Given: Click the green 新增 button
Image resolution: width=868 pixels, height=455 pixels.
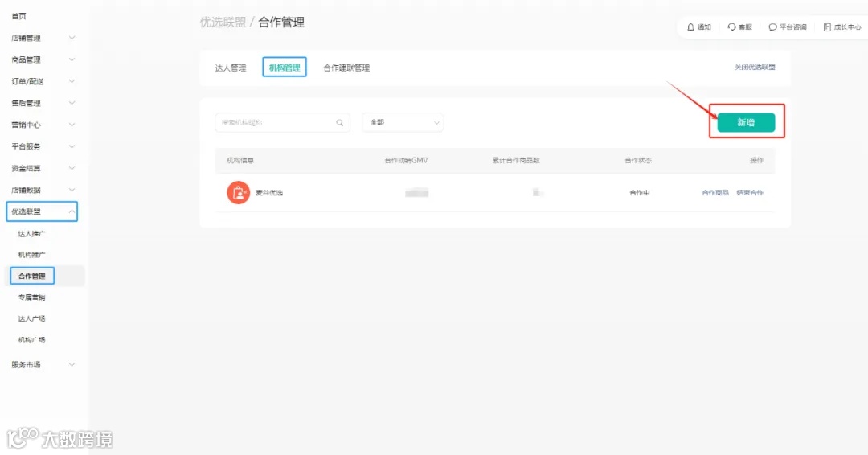Looking at the screenshot, I should [746, 122].
